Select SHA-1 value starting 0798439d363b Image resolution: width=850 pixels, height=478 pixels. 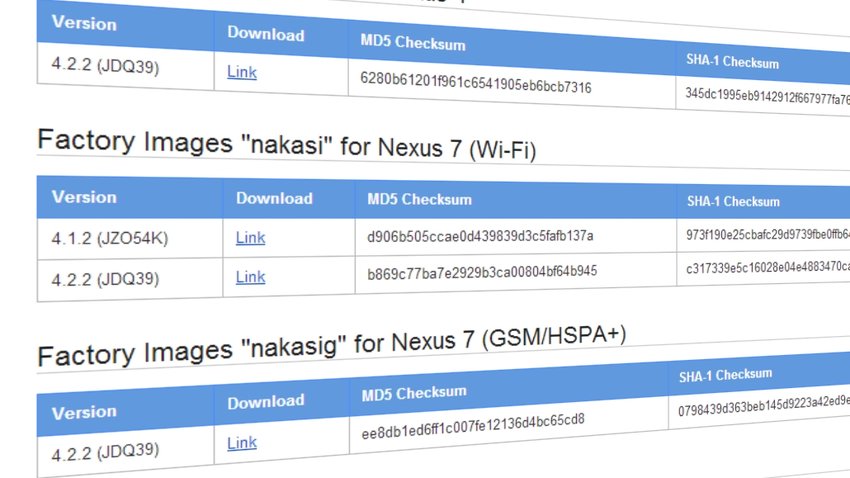tap(763, 406)
